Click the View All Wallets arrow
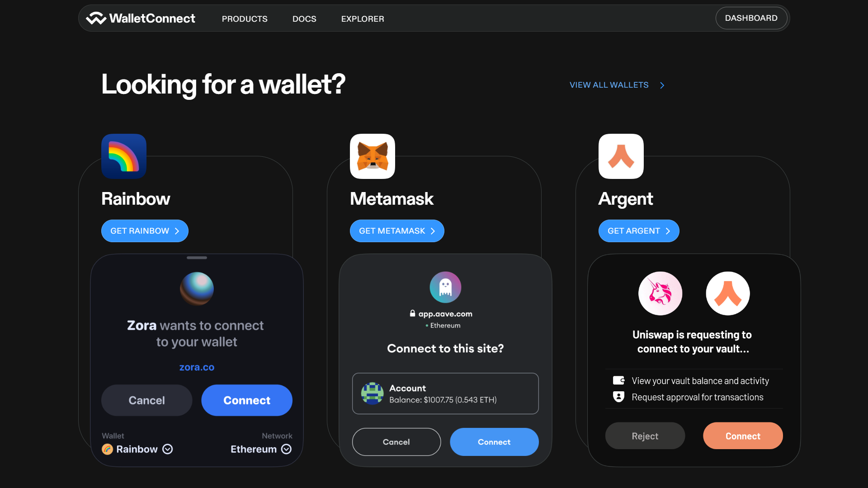This screenshot has width=868, height=488. tap(662, 85)
